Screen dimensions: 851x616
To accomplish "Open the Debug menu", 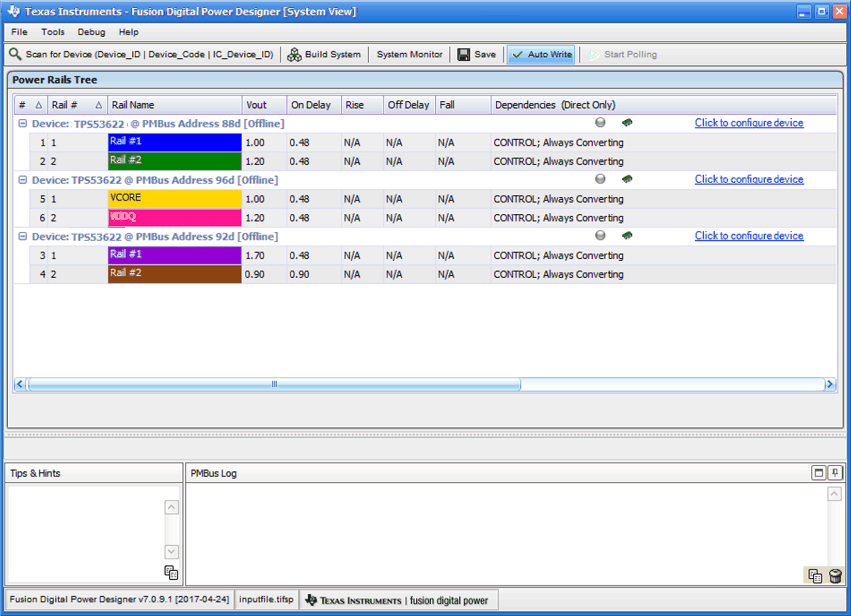I will tap(91, 32).
